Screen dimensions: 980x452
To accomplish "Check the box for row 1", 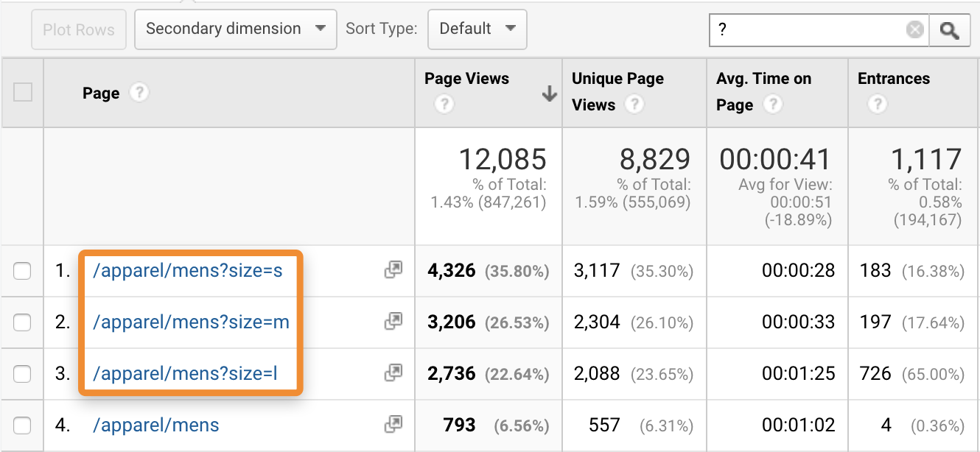I will [x=23, y=270].
